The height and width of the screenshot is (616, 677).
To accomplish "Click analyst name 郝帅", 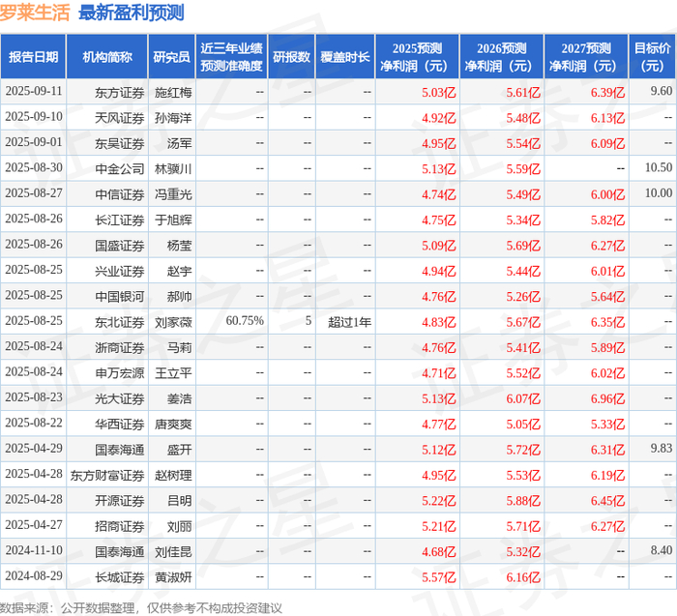I will (x=179, y=297).
